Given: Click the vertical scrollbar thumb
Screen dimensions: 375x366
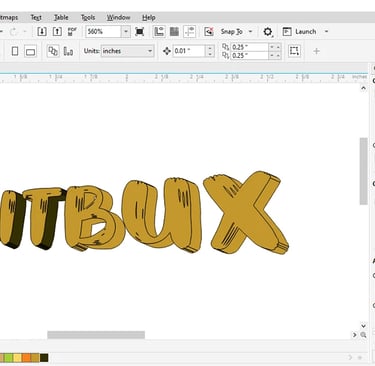Looking at the screenshot, I should click(363, 171).
